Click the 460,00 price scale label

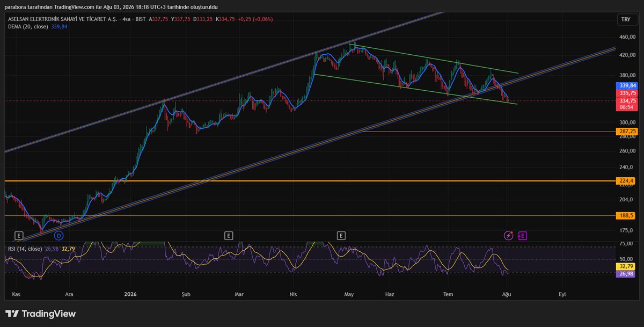click(627, 37)
